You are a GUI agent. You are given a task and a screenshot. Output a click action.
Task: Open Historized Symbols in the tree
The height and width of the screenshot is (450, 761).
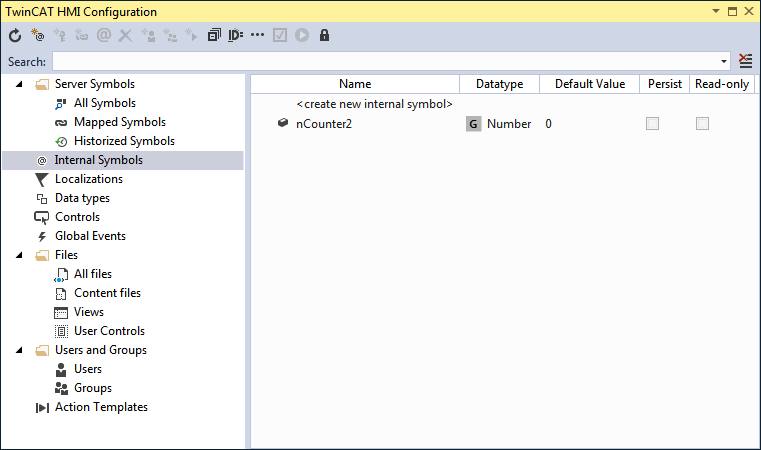pos(124,141)
